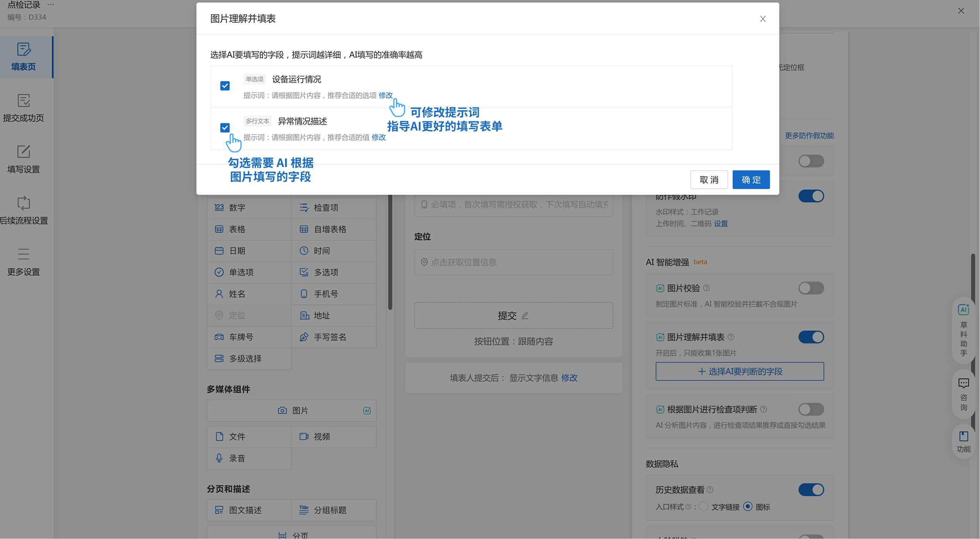
Task: Click the 取消 button
Action: [x=709, y=180]
